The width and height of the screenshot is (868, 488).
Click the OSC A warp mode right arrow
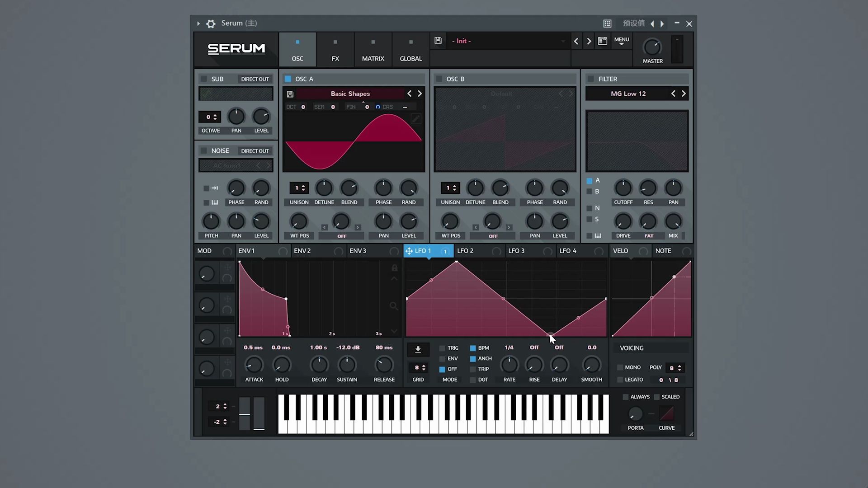tap(358, 227)
